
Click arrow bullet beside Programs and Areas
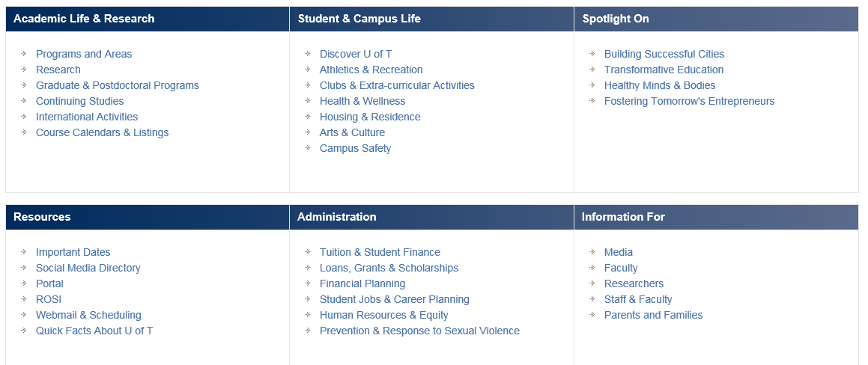24,54
